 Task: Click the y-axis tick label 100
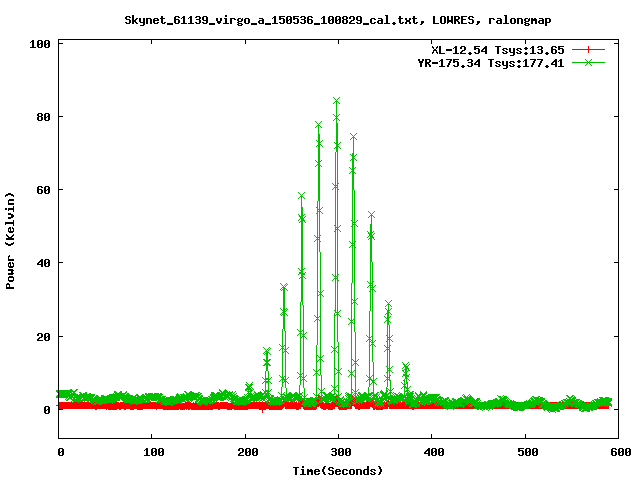tap(40, 44)
